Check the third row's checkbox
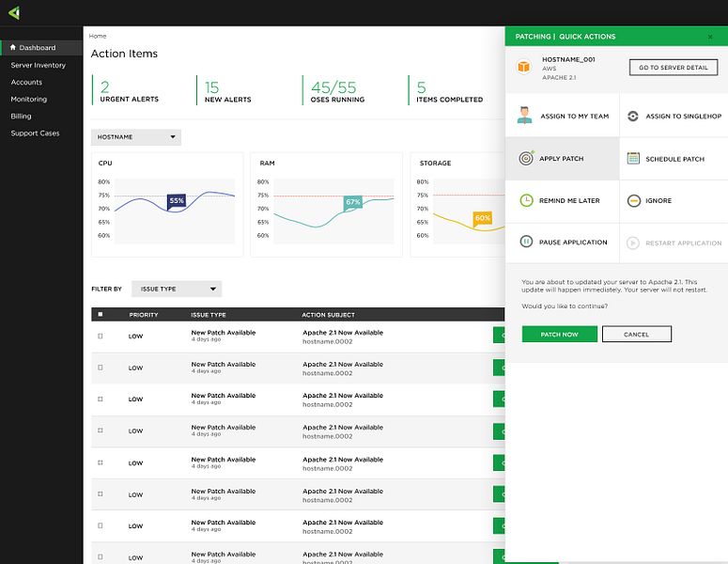 pos(101,399)
